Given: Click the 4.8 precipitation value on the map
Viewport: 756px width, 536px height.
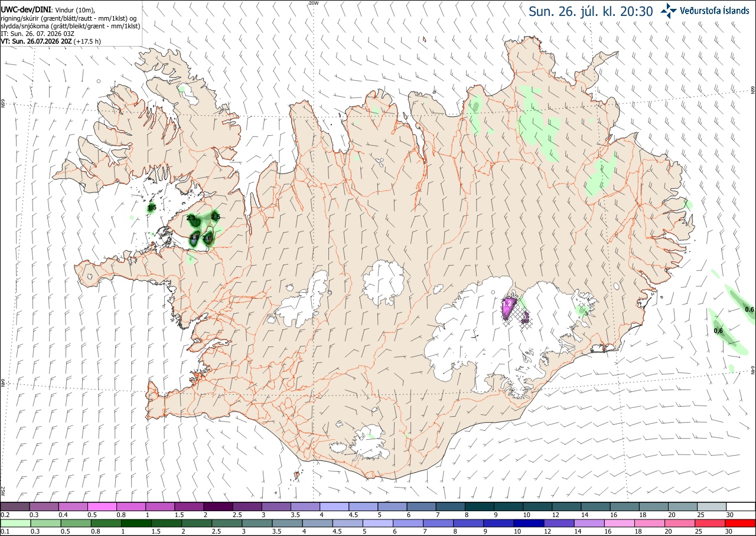Looking at the screenshot, I should tap(195, 238).
